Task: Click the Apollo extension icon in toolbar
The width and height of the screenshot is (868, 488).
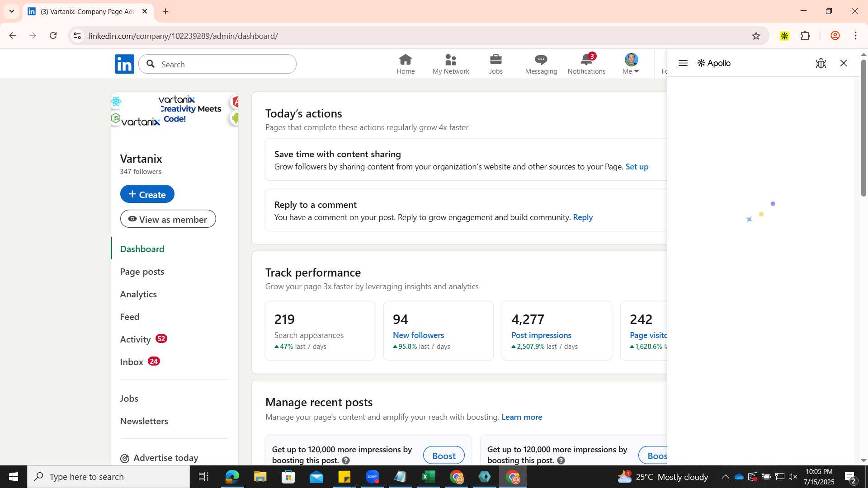Action: coord(784,36)
